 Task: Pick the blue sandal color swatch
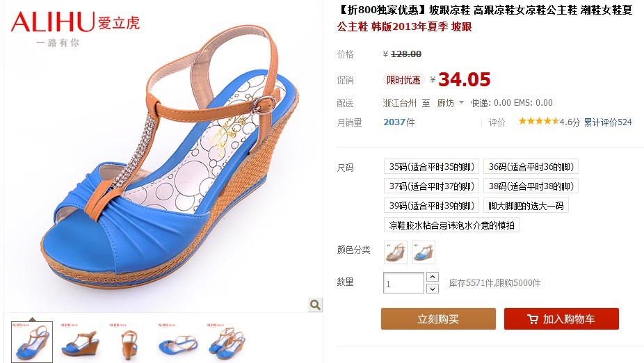click(423, 252)
